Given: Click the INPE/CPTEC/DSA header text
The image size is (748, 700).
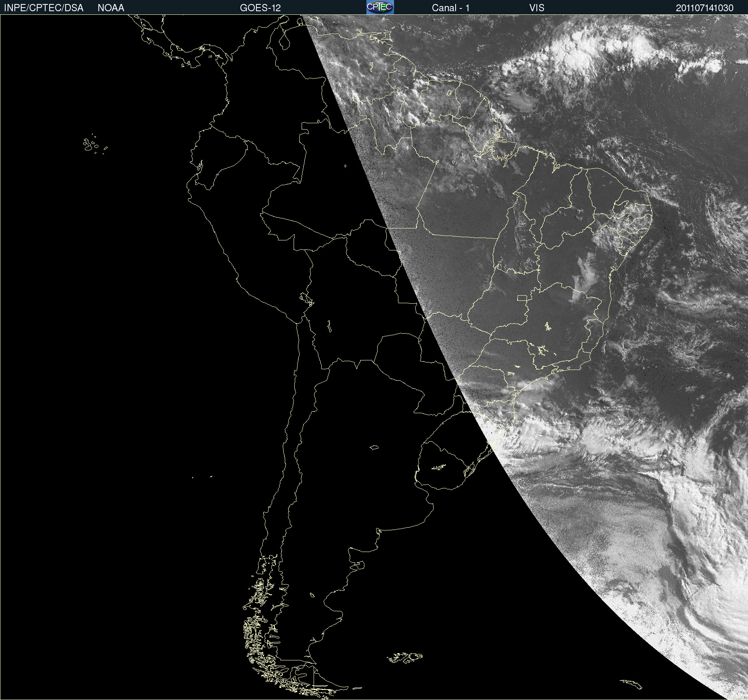Looking at the screenshot, I should [x=44, y=8].
